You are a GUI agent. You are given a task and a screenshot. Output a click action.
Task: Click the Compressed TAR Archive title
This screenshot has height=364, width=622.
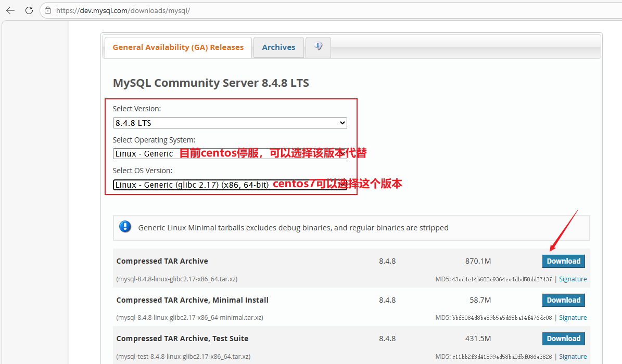(x=162, y=261)
